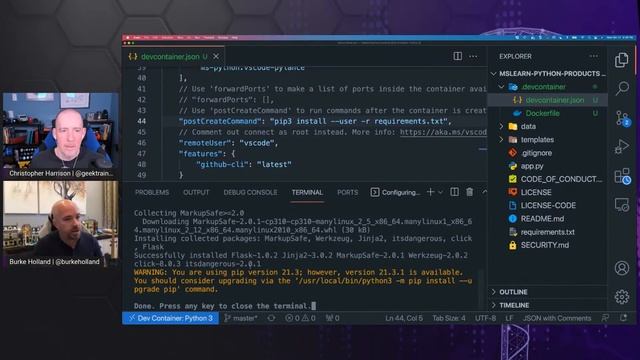Screen dimensions: 640x360
Task: Create a new terminal with plus icon
Action: [430, 192]
